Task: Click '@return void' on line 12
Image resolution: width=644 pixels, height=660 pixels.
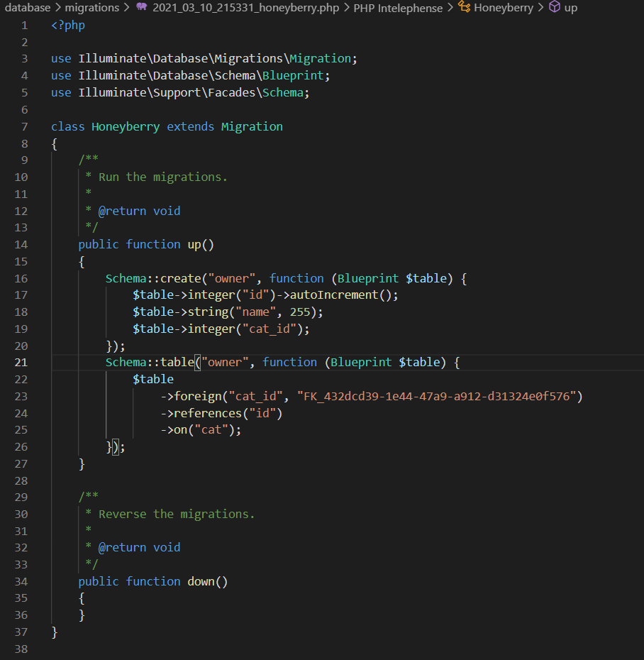Action: click(x=139, y=211)
